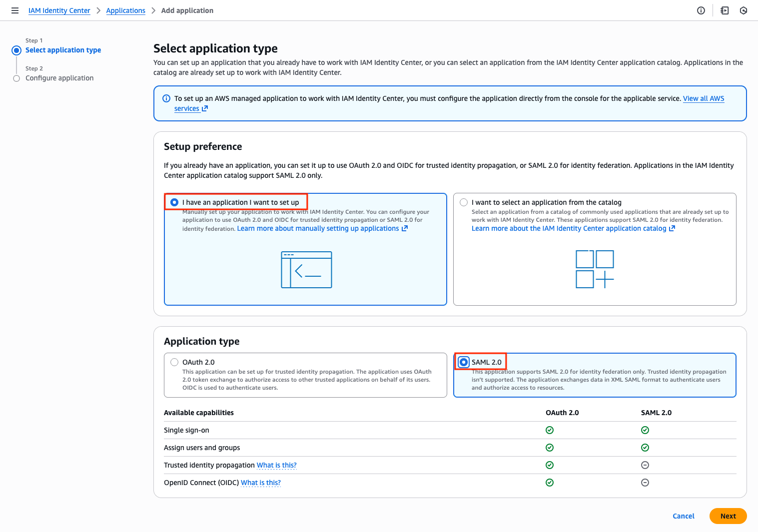Click SAML 2.0 minus icon in Trusted identity propagation row
The height and width of the screenshot is (532, 758).
pos(645,465)
